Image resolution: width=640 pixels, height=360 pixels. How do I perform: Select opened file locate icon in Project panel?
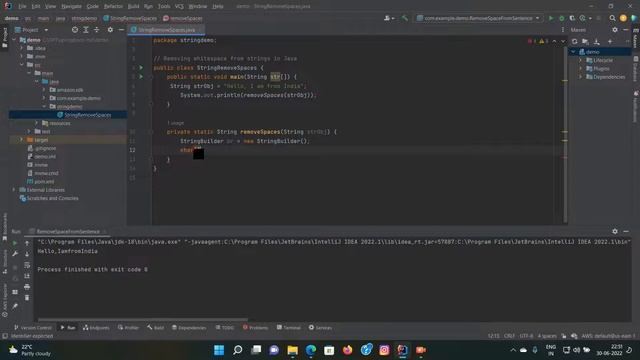(x=75, y=30)
